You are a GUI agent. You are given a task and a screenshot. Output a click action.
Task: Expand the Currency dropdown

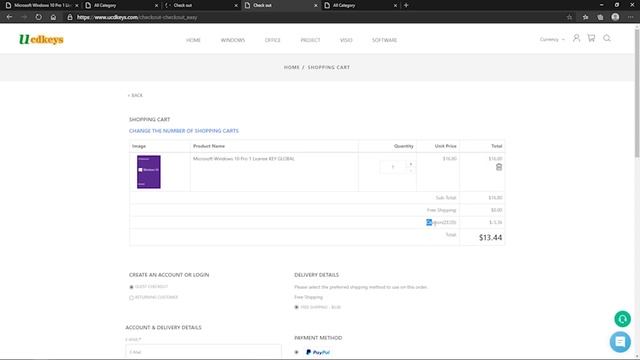pos(552,40)
